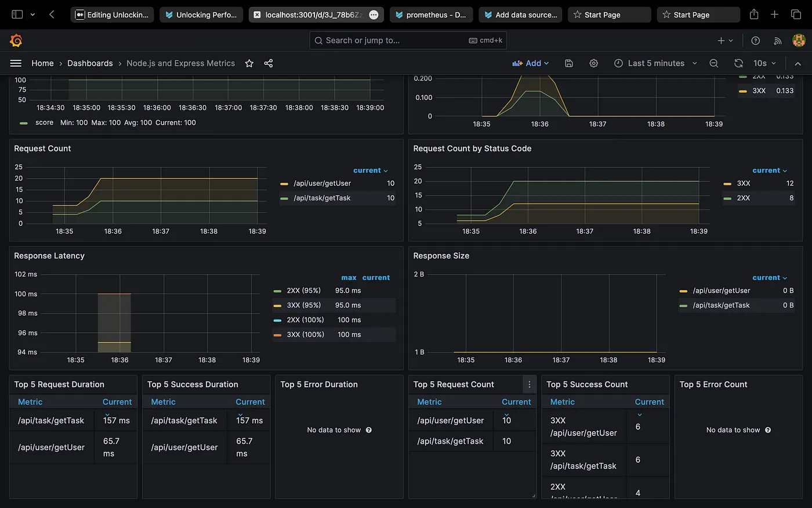812x508 pixels.
Task: Go to the Dashboards breadcrumb
Action: [90, 63]
